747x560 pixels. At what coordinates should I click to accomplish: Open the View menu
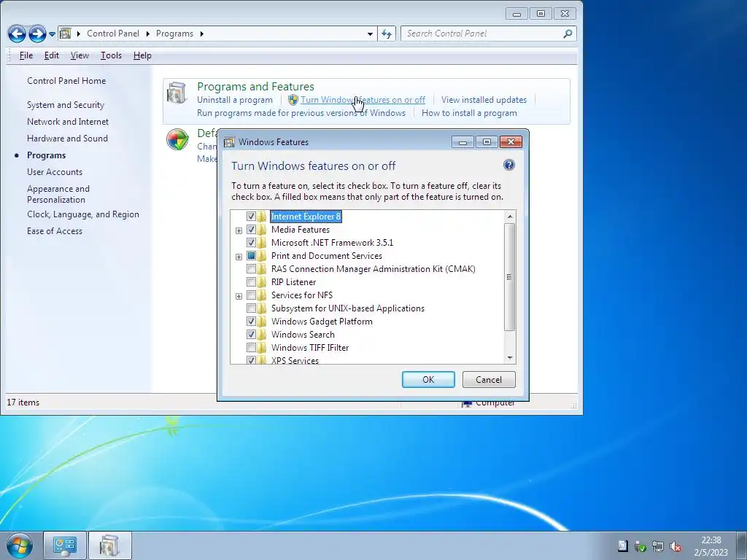pyautogui.click(x=80, y=55)
